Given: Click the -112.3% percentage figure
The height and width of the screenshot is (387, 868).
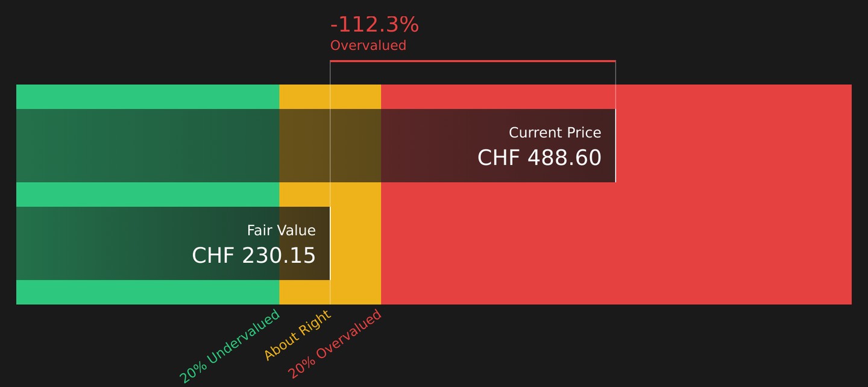Looking at the screenshot, I should pos(374,25).
